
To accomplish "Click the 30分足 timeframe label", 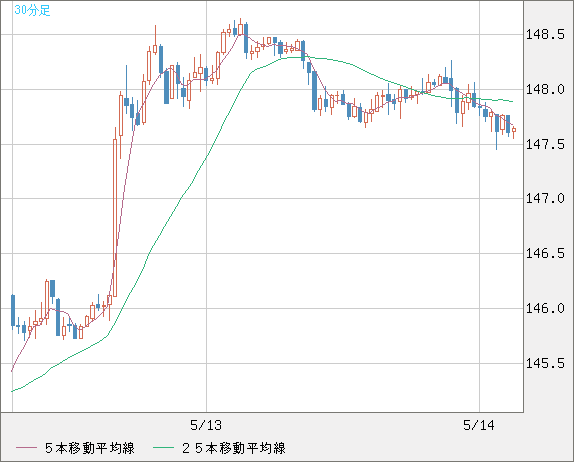I will tap(32, 10).
